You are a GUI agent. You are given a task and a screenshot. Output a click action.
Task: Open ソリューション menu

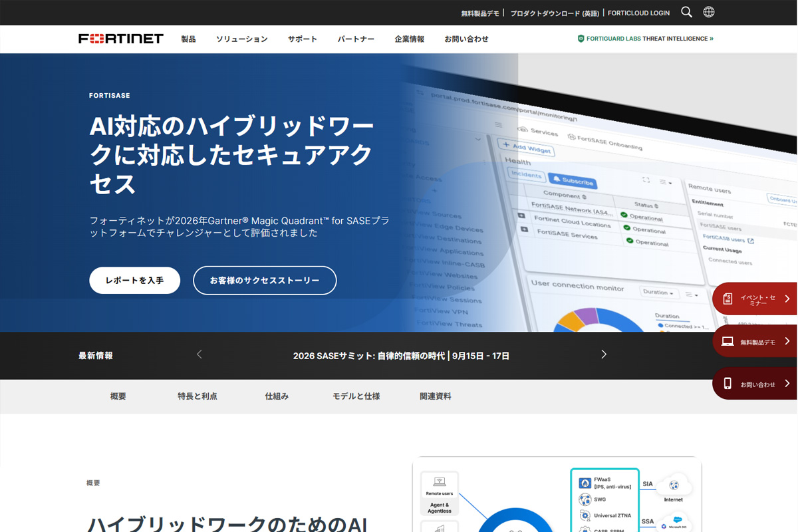pos(242,39)
